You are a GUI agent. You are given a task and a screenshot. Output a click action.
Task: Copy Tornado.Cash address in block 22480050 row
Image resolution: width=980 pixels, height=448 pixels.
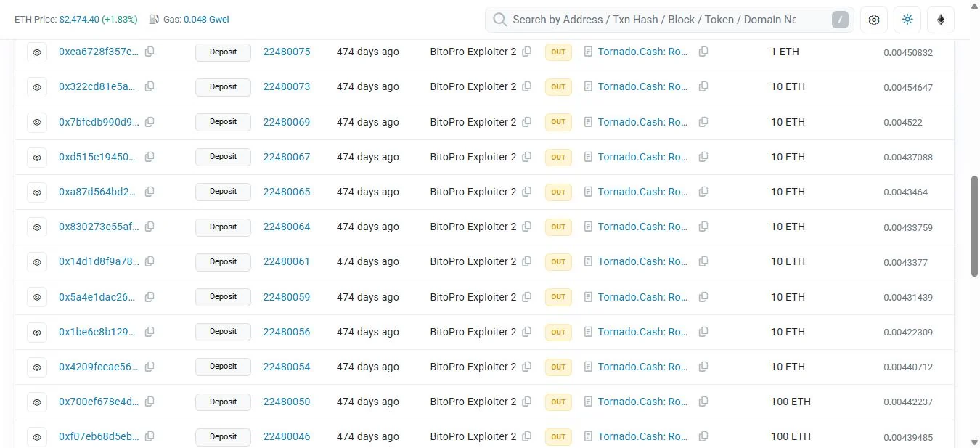pos(703,402)
